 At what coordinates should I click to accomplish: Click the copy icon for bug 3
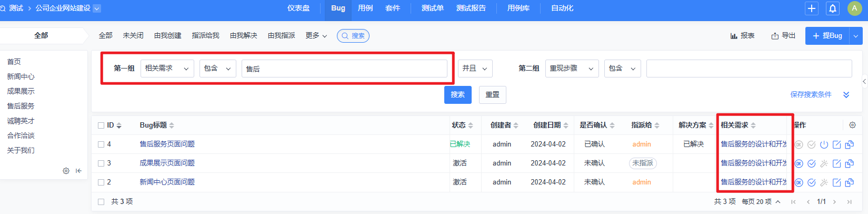coord(849,163)
